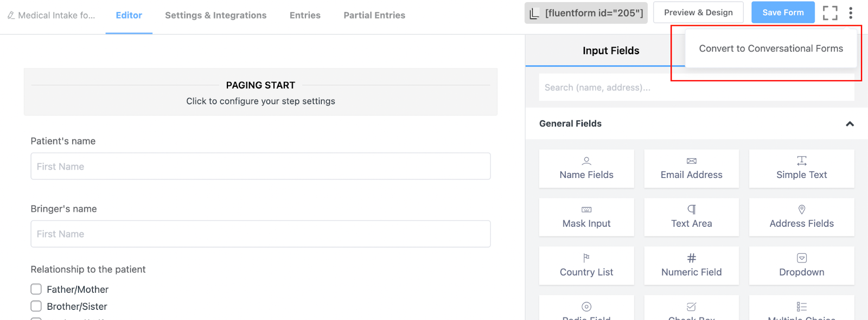Select Convert to Conversational Forms
868x320 pixels.
point(770,49)
